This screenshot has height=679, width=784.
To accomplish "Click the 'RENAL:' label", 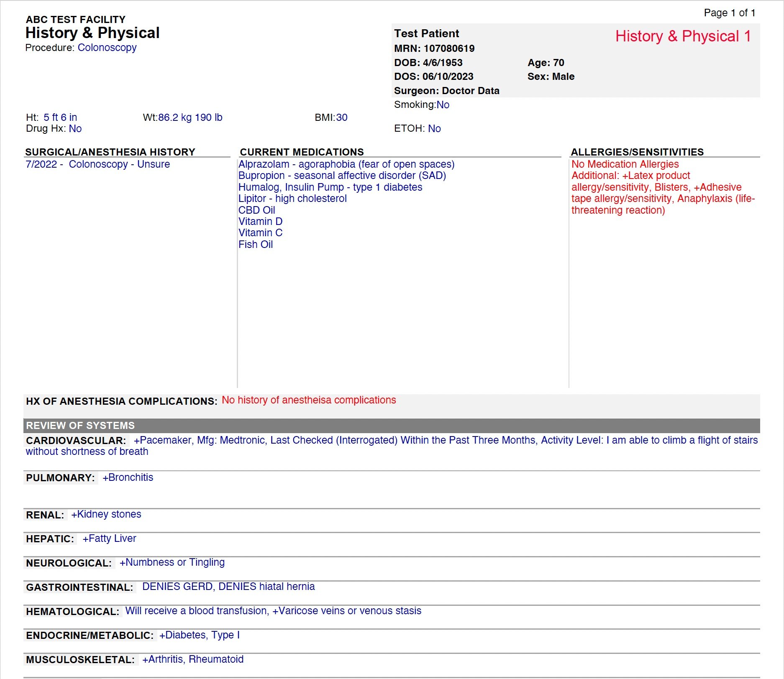I will 45,515.
